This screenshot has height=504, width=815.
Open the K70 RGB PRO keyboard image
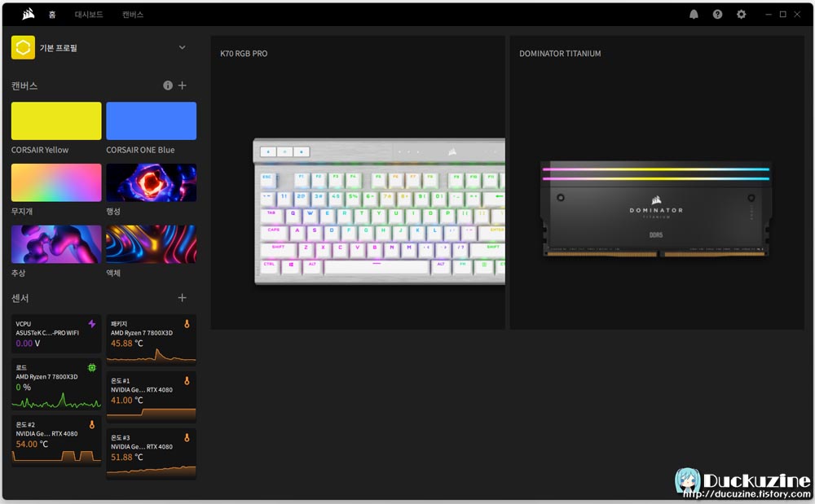coord(379,211)
